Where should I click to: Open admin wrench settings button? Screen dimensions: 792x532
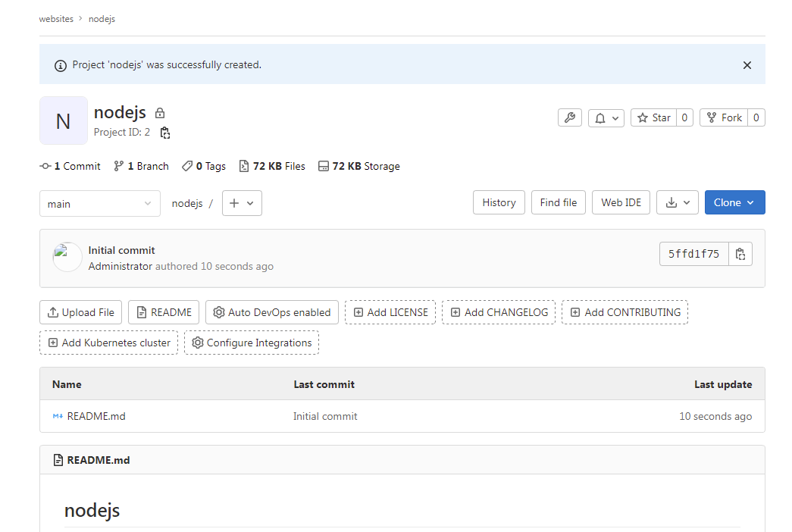(x=570, y=117)
